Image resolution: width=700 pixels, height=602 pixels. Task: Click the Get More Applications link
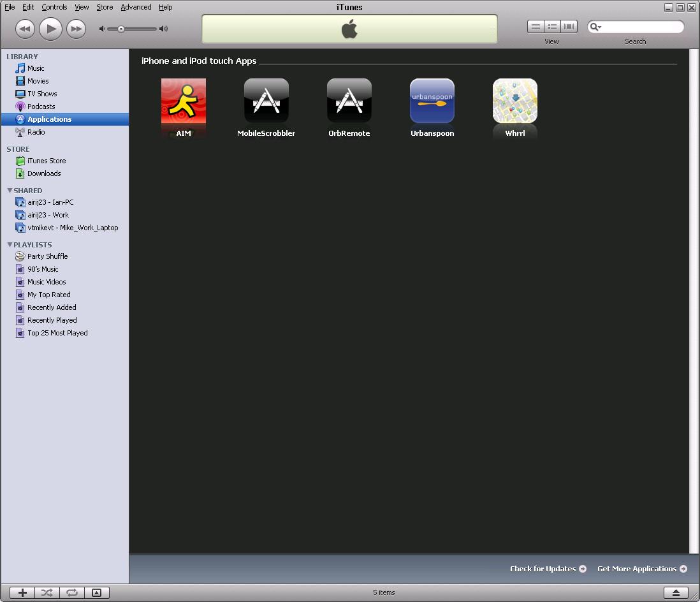coord(642,568)
